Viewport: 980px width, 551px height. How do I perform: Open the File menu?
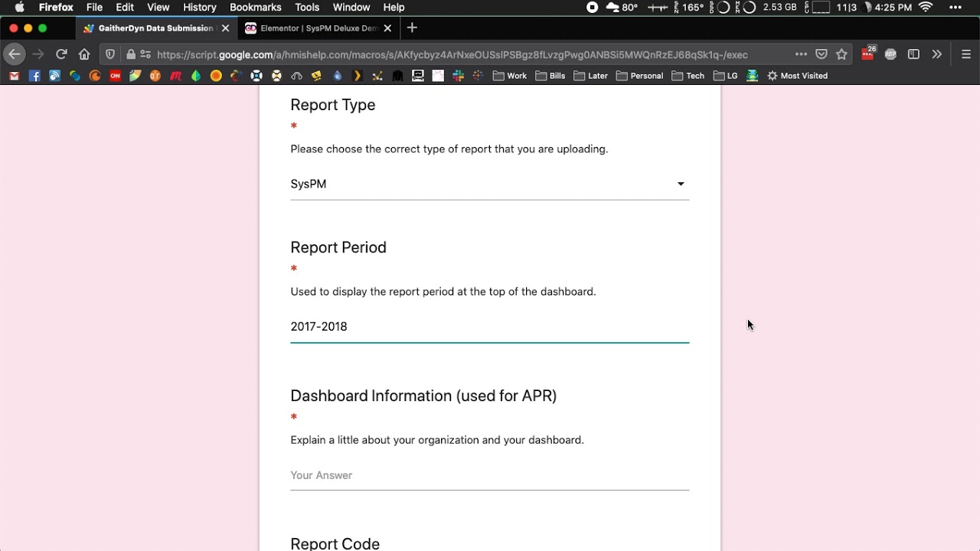point(95,7)
